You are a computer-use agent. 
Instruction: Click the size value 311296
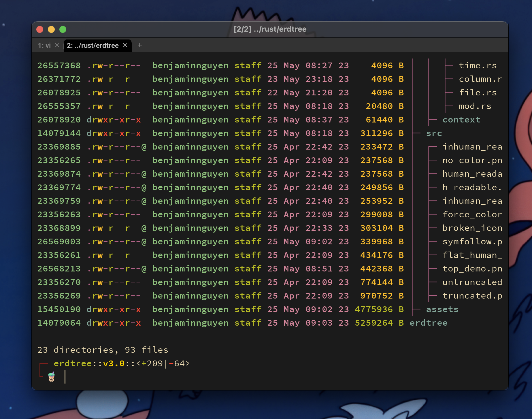click(377, 133)
